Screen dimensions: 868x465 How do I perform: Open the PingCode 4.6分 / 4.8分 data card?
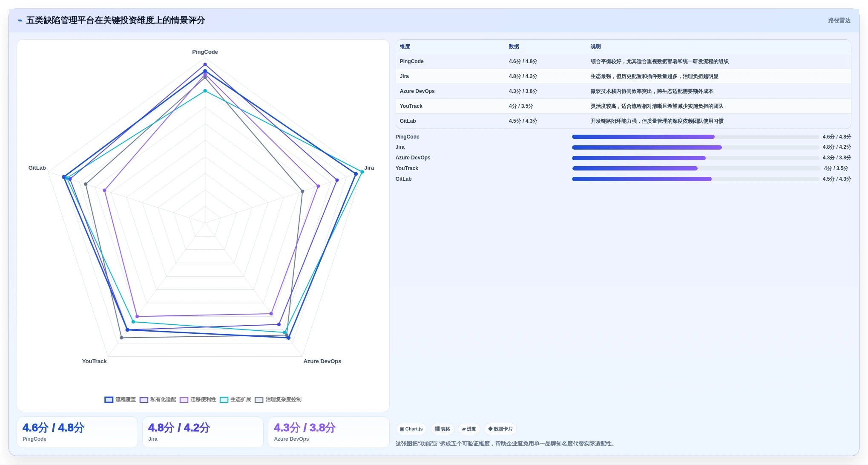coord(77,433)
